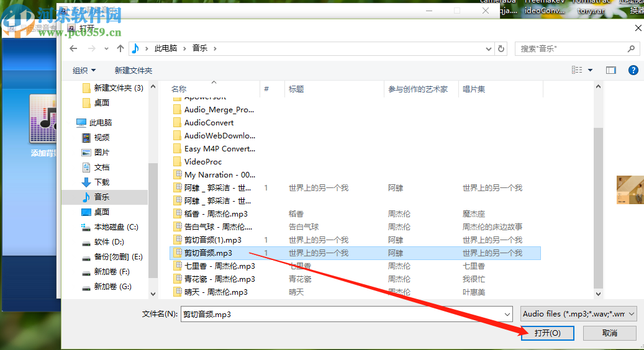644x350 pixels.
Task: Select 晴天 - 周杰伦.mp3 file
Action: click(211, 292)
